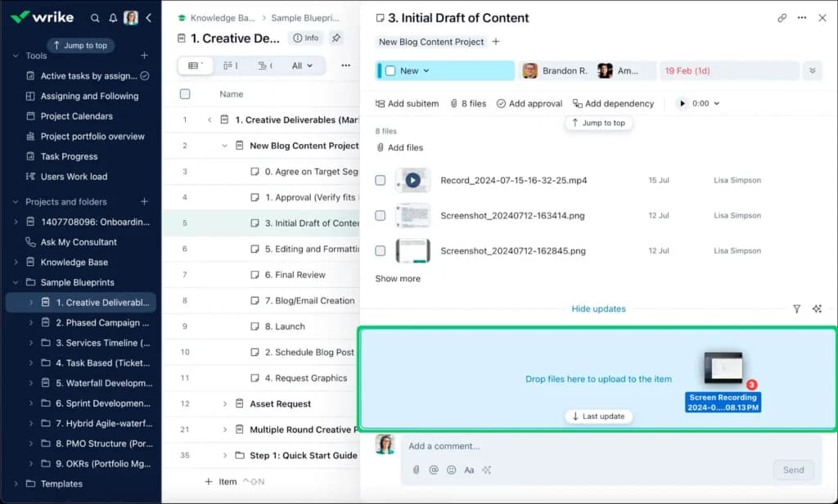Click Add approval

coord(529,104)
